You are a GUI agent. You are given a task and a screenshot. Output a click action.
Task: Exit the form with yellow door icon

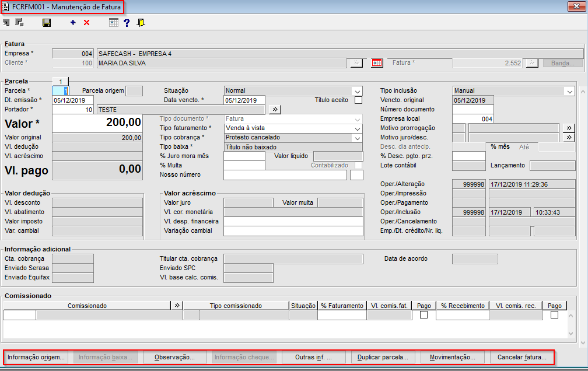pyautogui.click(x=141, y=23)
